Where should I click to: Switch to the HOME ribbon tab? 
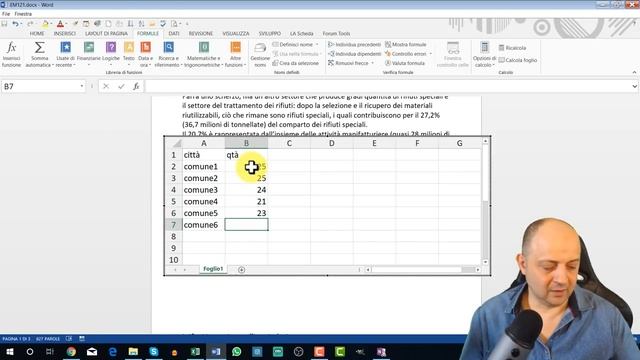click(37, 33)
